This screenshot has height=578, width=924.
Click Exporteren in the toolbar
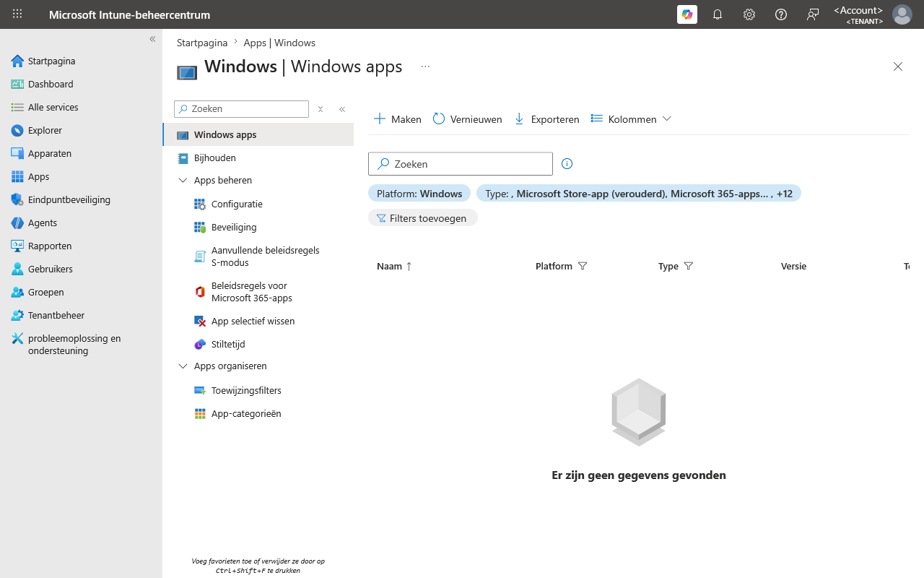click(546, 119)
